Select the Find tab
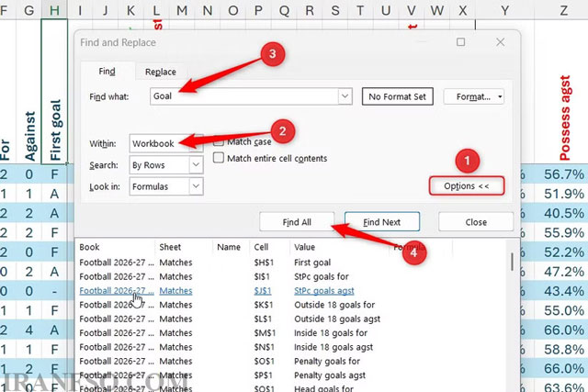This screenshot has height=392, width=588. coord(107,71)
